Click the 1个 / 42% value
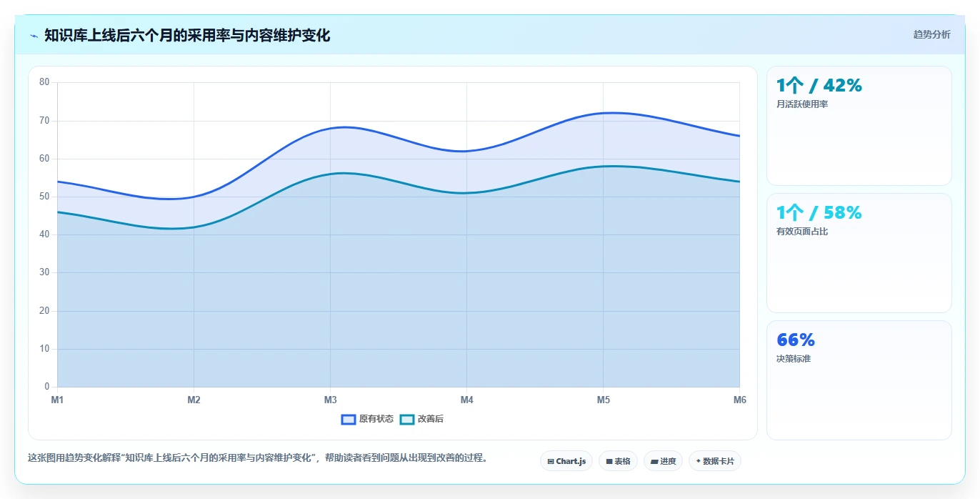 pos(819,85)
